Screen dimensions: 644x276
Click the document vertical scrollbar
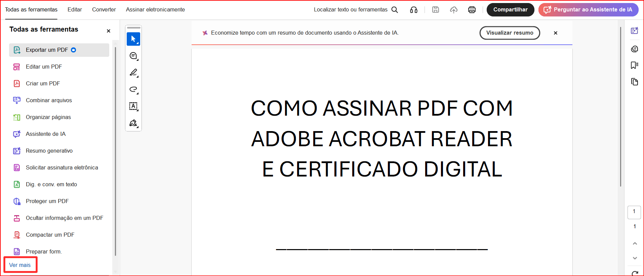(620, 107)
